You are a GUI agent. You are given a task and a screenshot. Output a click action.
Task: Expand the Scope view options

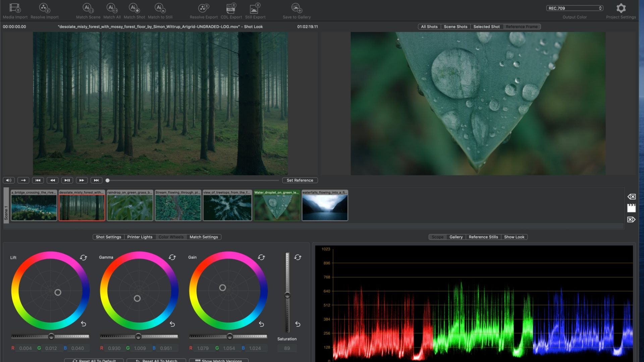pos(438,237)
